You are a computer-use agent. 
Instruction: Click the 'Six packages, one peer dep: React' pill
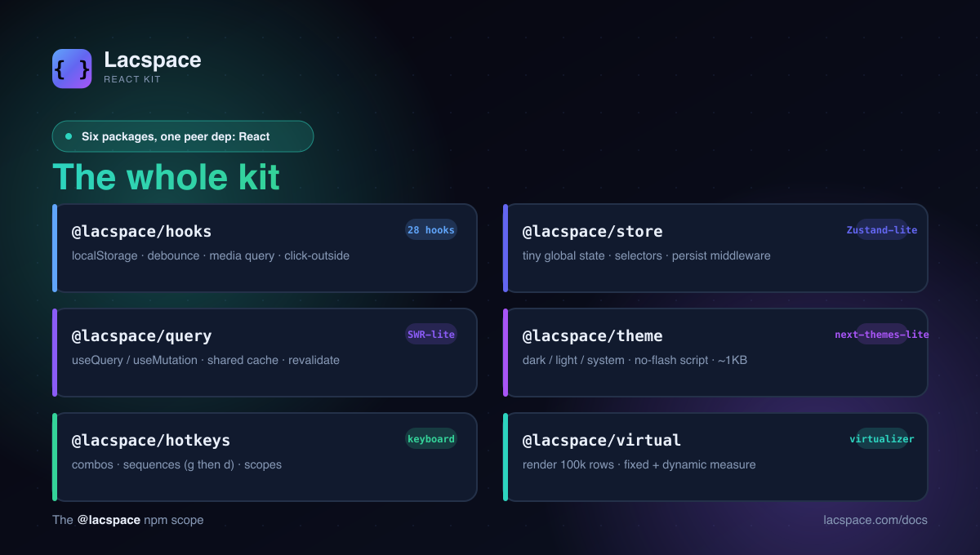tap(183, 136)
